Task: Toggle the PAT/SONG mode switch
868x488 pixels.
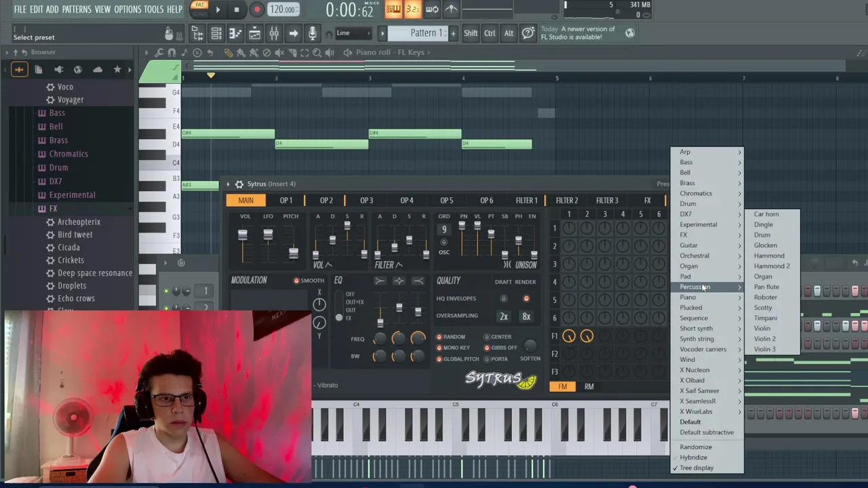Action: pos(199,9)
